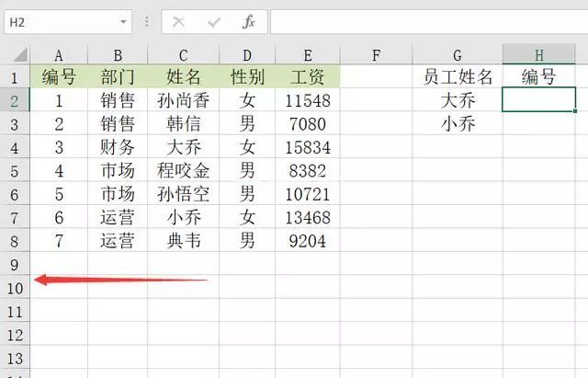Click the Name Box showing H2
588x378 pixels.
click(55, 21)
